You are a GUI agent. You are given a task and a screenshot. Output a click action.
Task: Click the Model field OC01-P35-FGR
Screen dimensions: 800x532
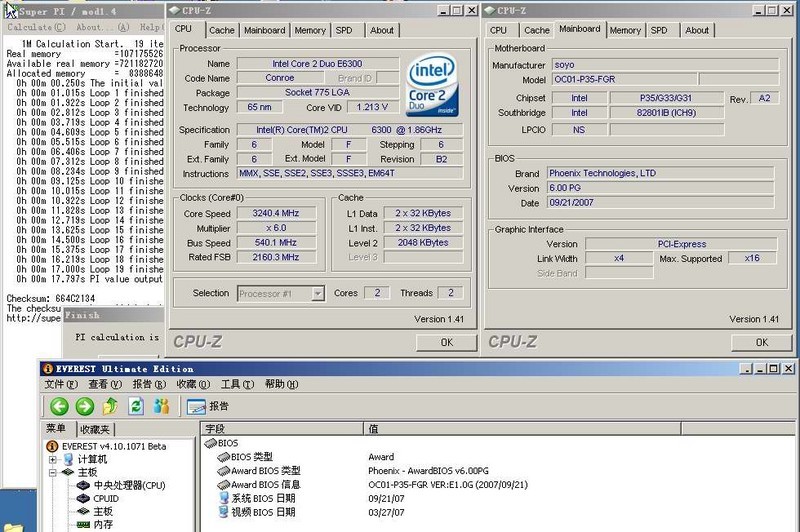(624, 79)
